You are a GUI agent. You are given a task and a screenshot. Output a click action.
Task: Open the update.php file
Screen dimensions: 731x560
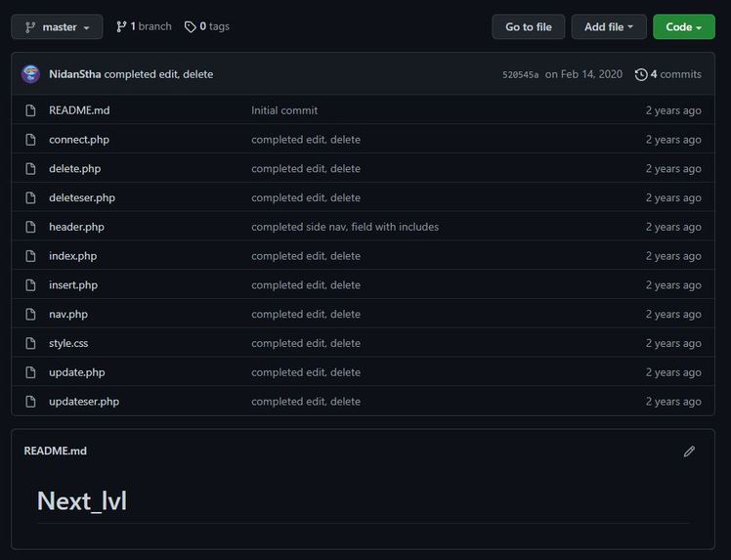(x=77, y=372)
